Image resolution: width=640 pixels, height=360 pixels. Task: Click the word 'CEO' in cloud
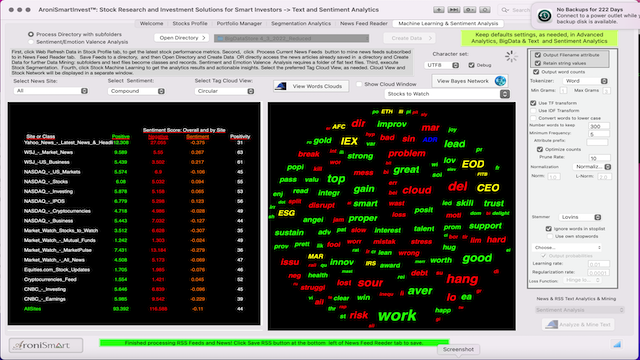click(488, 188)
